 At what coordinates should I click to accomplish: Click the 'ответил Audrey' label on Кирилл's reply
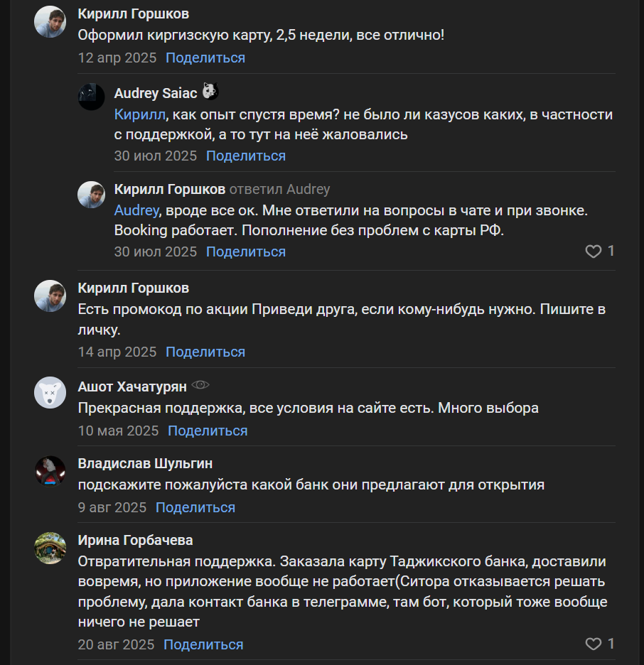click(283, 189)
